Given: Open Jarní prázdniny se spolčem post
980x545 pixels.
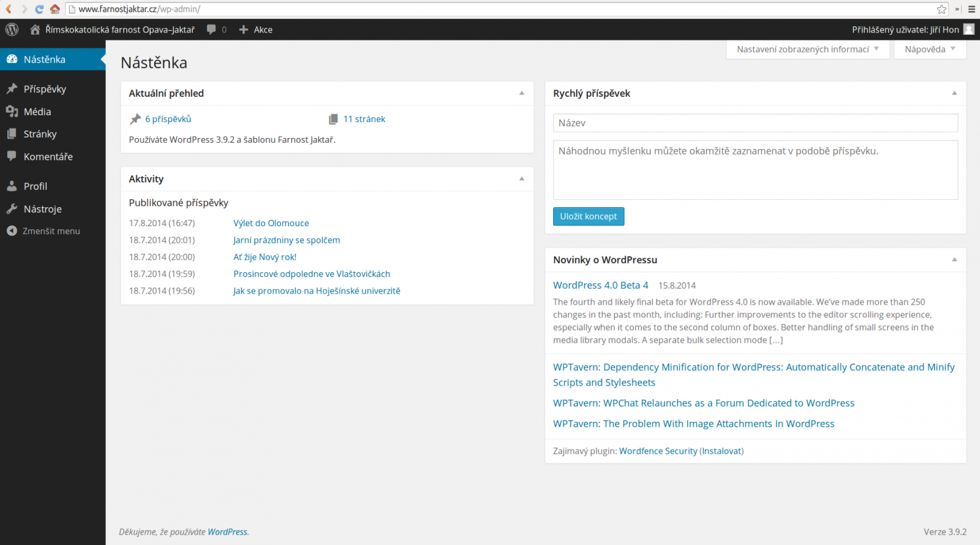Looking at the screenshot, I should tap(287, 240).
